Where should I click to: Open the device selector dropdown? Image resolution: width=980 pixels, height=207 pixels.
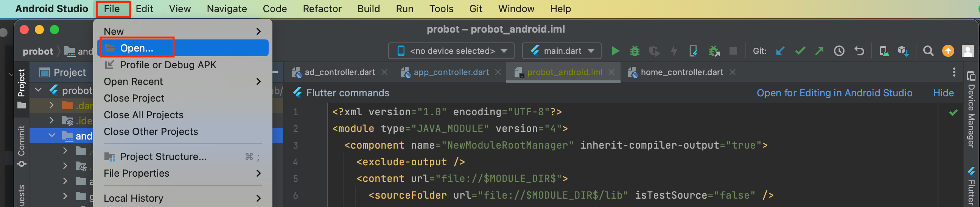(x=451, y=51)
